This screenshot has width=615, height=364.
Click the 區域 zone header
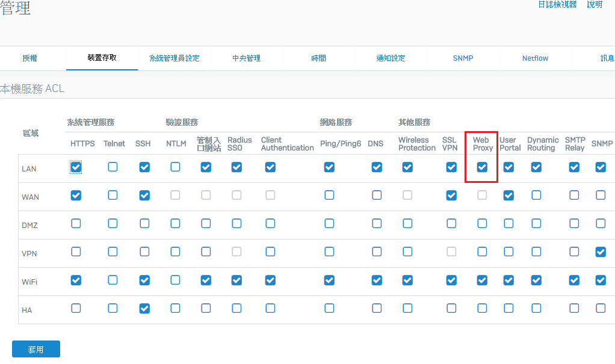coord(31,134)
